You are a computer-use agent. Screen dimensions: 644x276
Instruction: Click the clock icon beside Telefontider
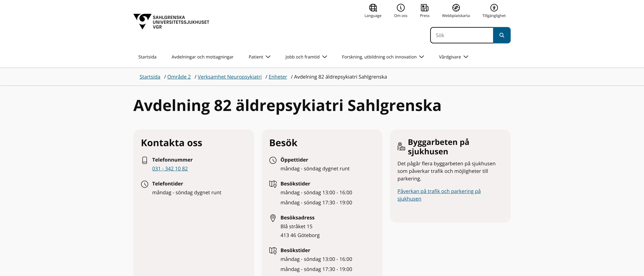click(144, 184)
